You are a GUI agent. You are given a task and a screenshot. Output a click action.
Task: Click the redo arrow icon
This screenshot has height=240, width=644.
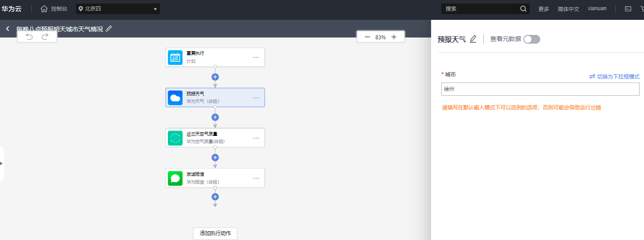point(45,37)
